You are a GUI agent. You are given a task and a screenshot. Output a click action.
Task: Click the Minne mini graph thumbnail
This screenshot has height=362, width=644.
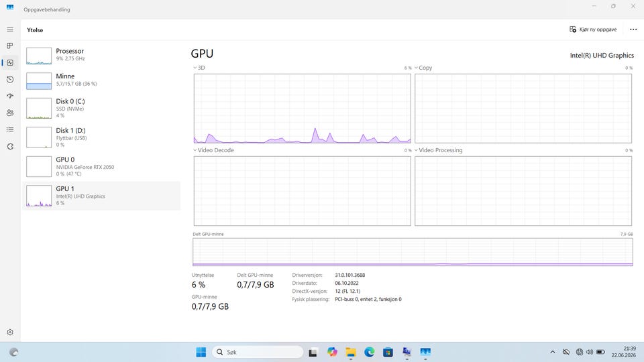[x=39, y=81]
